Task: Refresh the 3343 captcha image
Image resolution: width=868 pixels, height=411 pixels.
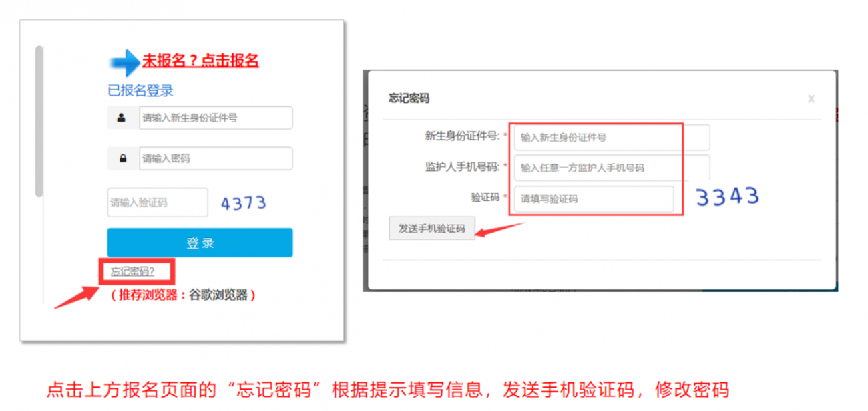Action: click(x=728, y=197)
